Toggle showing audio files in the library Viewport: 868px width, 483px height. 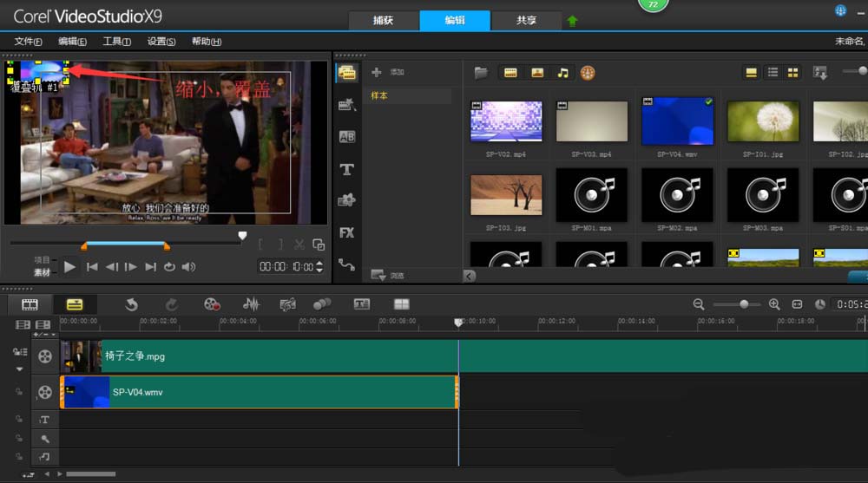pos(562,73)
